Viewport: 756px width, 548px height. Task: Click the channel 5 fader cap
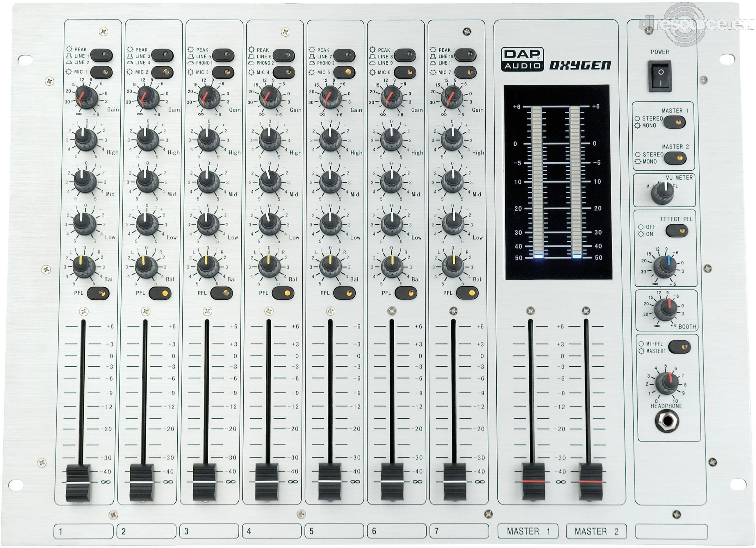click(330, 482)
